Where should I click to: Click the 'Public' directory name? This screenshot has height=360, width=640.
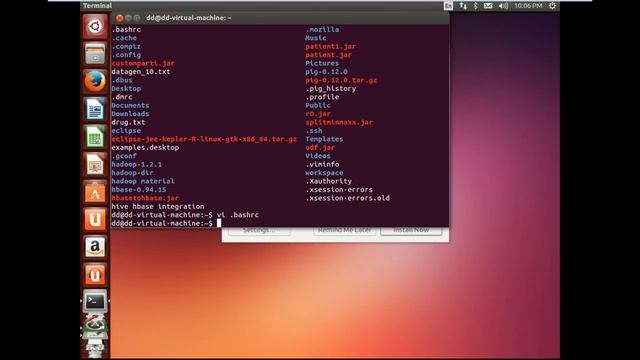click(x=318, y=105)
